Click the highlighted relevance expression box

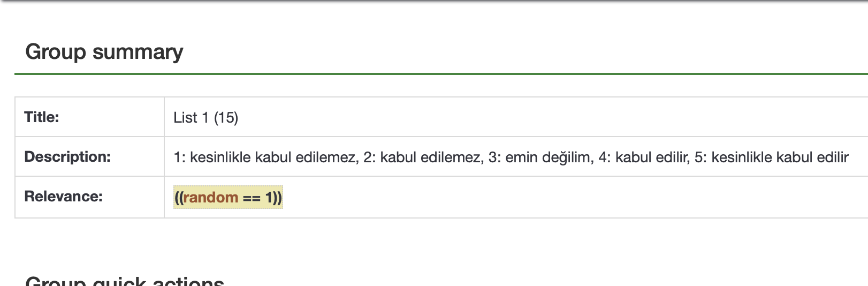(228, 198)
